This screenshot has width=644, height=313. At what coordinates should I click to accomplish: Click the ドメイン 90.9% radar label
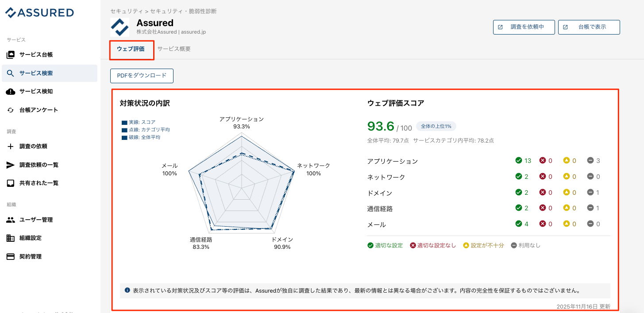tap(282, 243)
